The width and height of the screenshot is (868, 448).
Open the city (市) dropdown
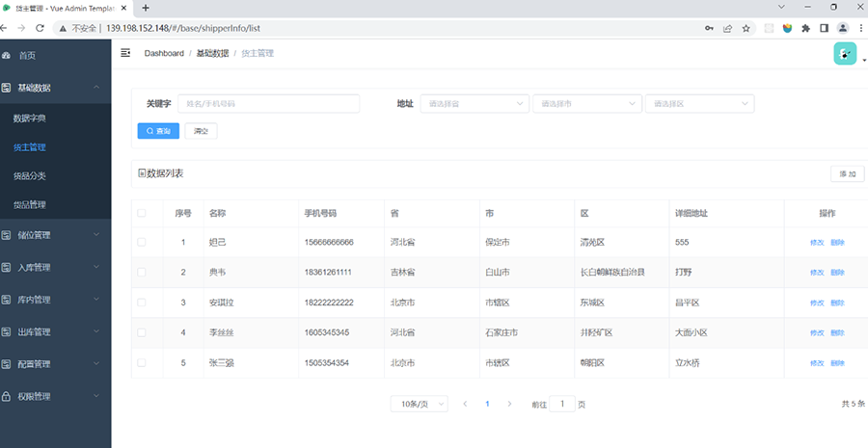(587, 103)
